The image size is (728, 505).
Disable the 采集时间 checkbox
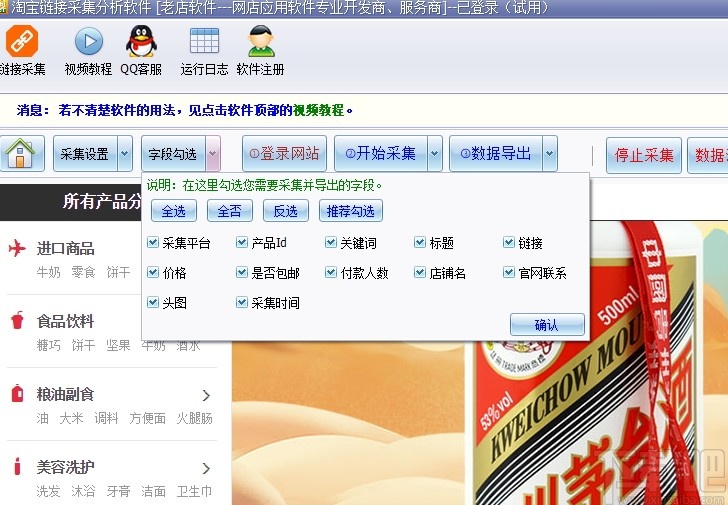pos(241,303)
